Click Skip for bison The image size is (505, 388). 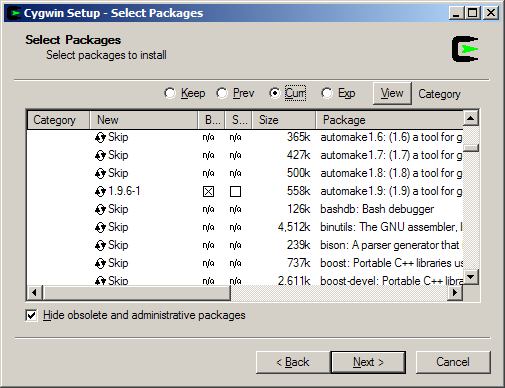click(118, 245)
